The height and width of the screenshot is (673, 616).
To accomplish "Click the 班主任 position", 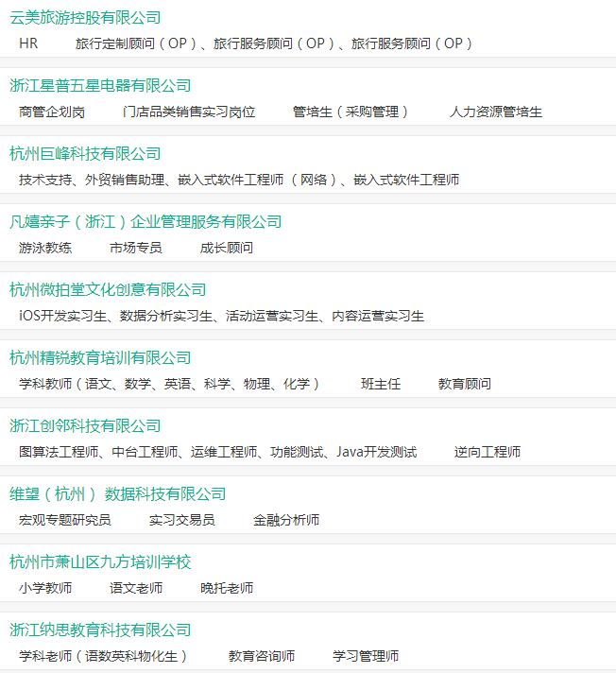I will point(381,384).
